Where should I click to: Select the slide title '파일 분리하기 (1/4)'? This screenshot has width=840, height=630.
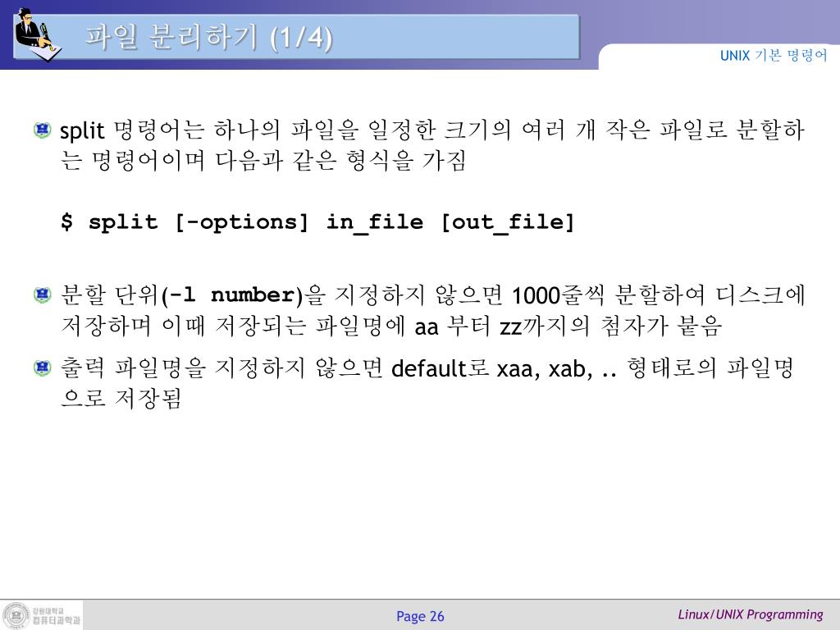pyautogui.click(x=209, y=38)
